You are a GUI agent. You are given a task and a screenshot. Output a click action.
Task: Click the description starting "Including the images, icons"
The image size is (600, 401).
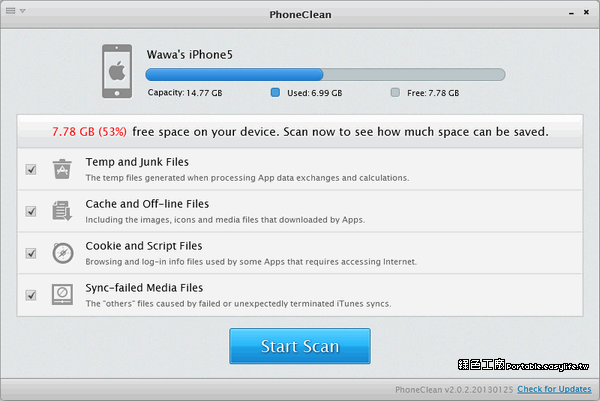pos(225,220)
